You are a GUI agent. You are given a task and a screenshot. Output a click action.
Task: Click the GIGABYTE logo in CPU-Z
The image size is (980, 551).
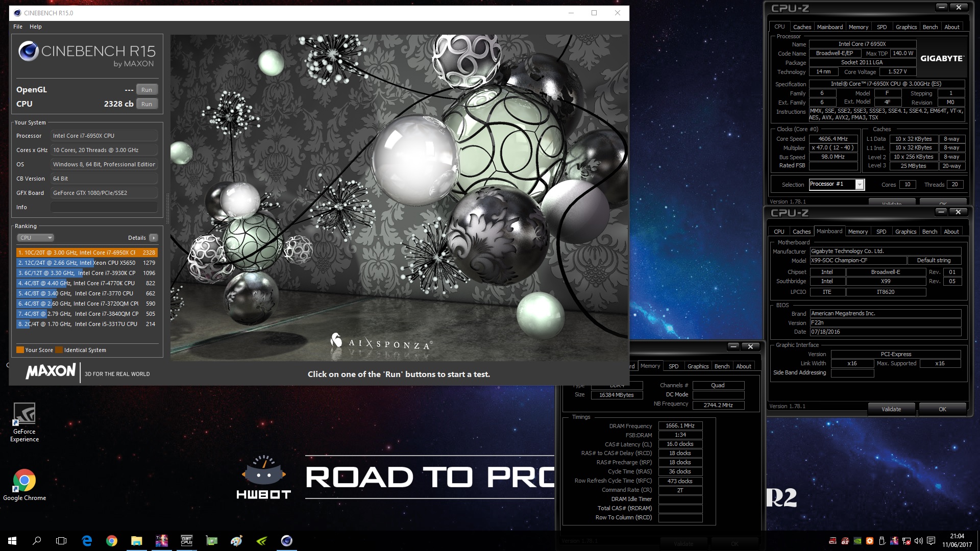coord(942,59)
